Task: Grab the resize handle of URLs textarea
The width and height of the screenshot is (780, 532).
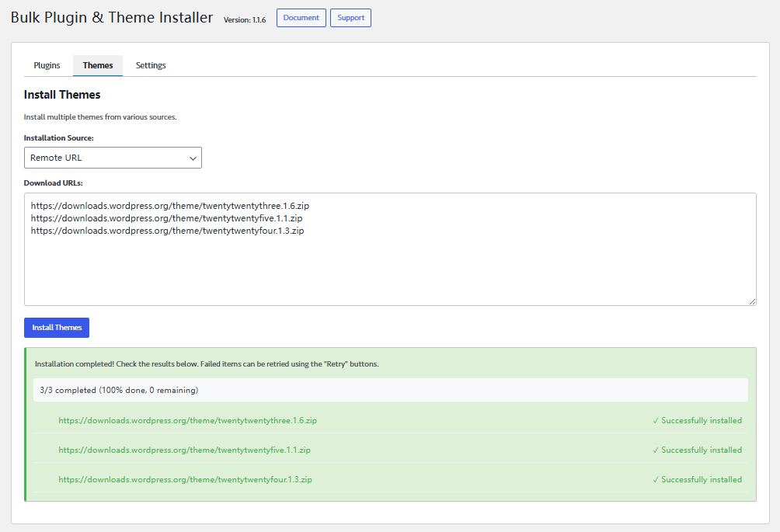Action: click(x=751, y=301)
